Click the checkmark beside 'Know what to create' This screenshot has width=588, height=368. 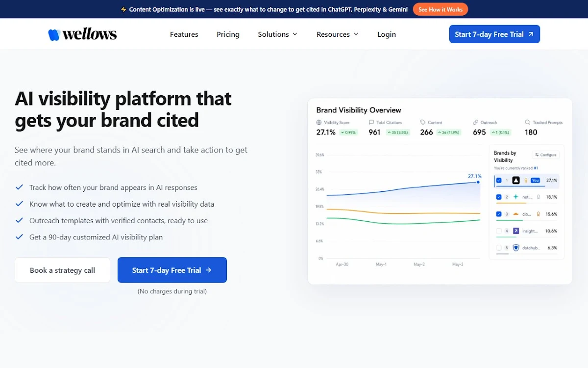coord(19,204)
